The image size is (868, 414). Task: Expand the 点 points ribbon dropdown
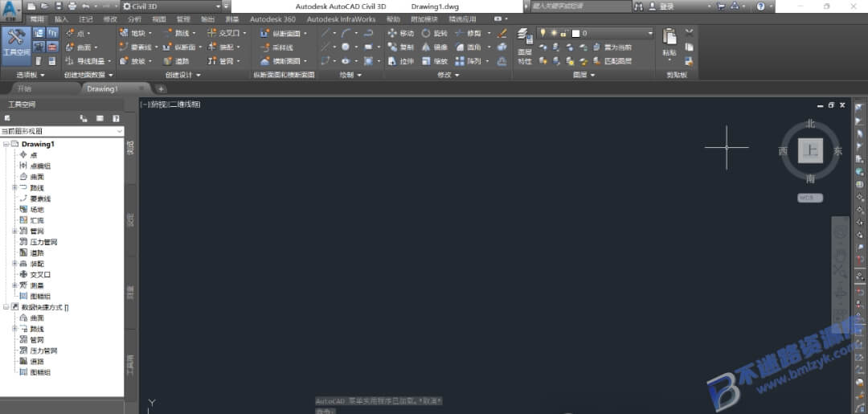click(90, 33)
